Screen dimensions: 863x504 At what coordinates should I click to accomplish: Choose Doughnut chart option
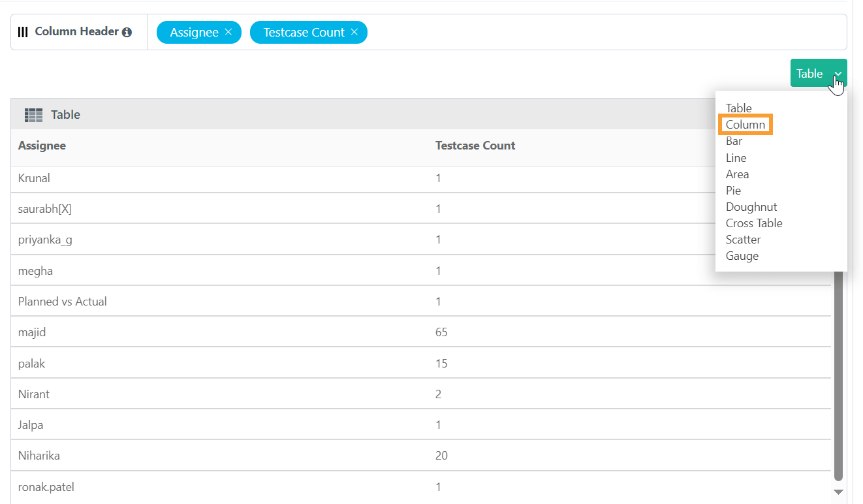[x=751, y=207]
